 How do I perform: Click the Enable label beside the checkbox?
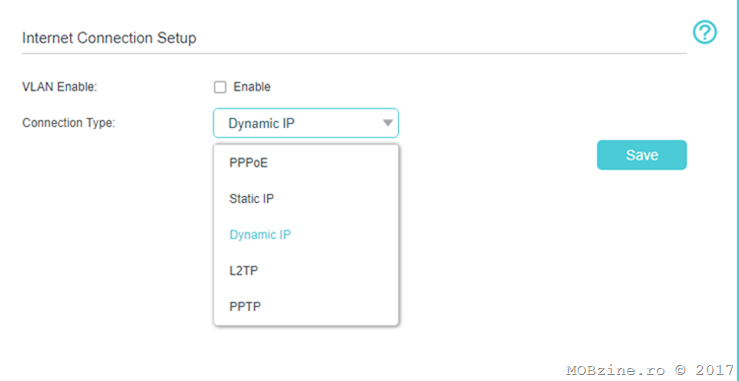(252, 87)
